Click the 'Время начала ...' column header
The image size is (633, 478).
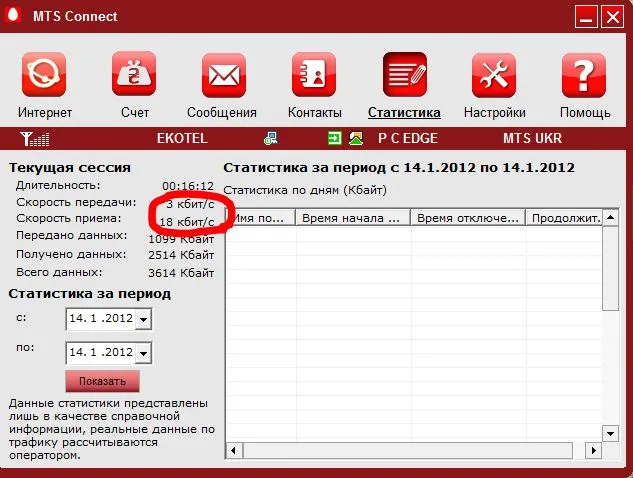(x=353, y=218)
